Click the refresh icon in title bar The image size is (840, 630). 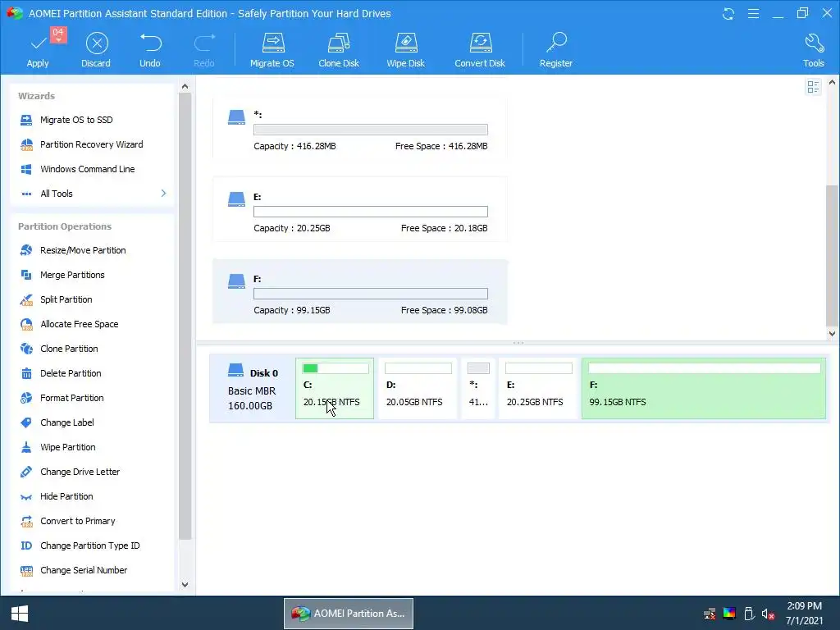coord(728,13)
